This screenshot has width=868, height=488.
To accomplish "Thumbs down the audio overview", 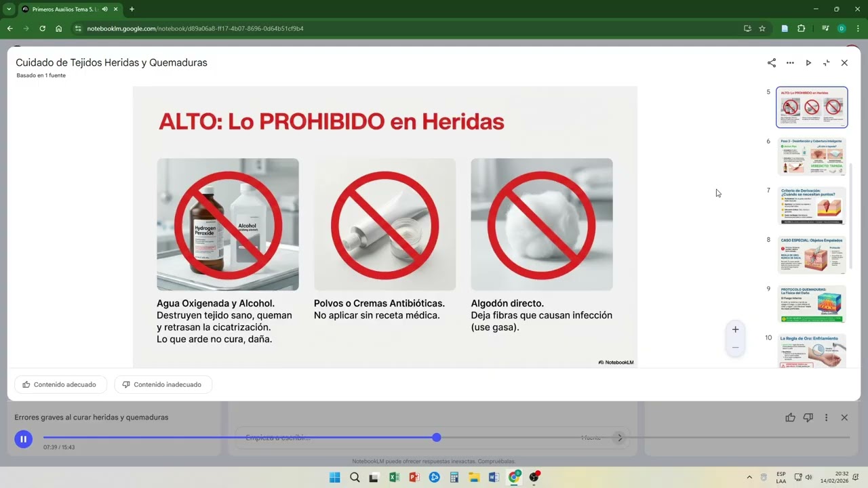I will click(808, 418).
